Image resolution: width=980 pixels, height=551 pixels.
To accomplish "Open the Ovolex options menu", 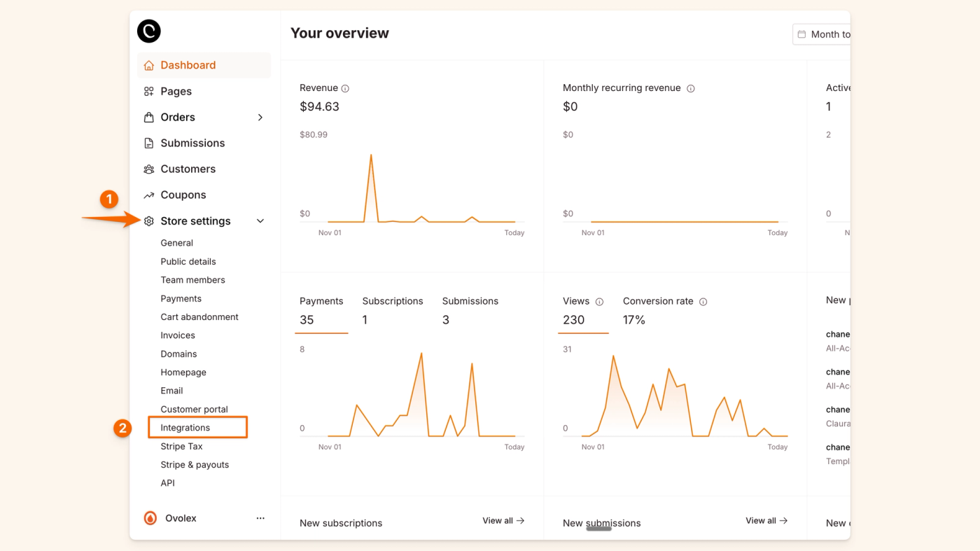I will 260,518.
